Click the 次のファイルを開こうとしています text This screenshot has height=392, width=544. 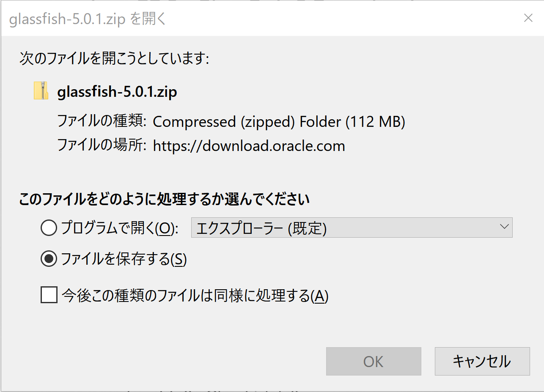(x=114, y=58)
